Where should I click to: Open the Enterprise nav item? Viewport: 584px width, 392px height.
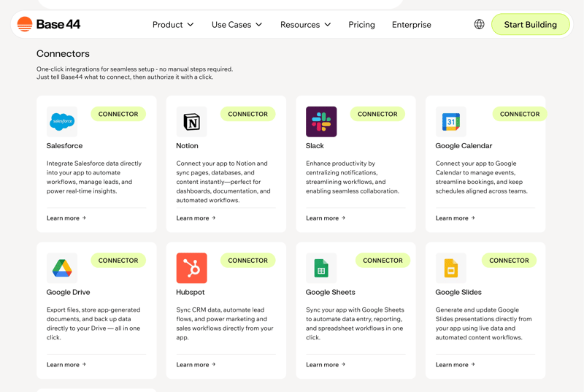(x=411, y=25)
